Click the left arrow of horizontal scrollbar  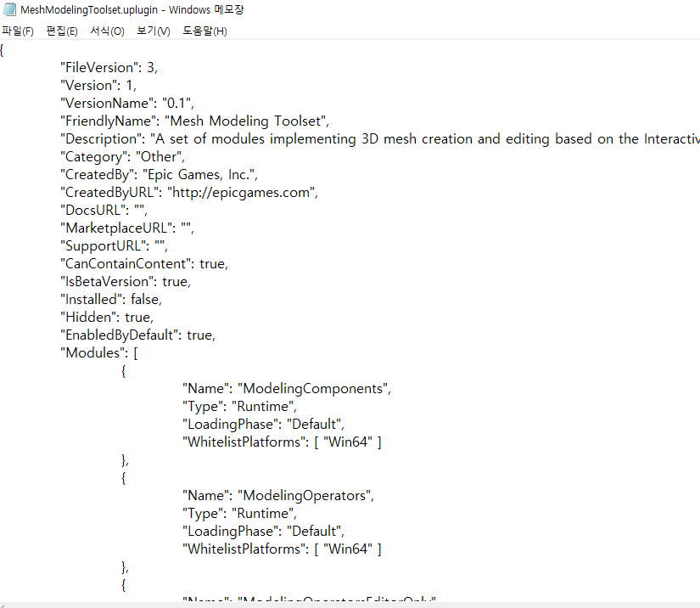click(x=3, y=605)
